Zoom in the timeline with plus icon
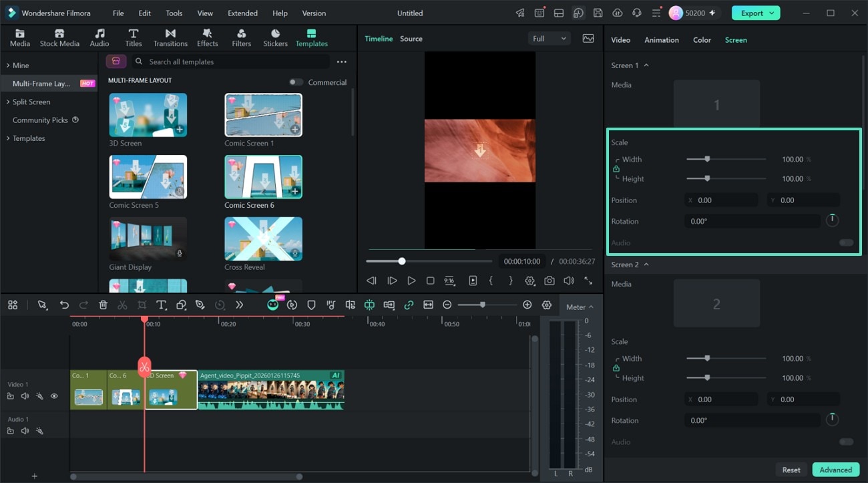The image size is (868, 483). coord(527,305)
